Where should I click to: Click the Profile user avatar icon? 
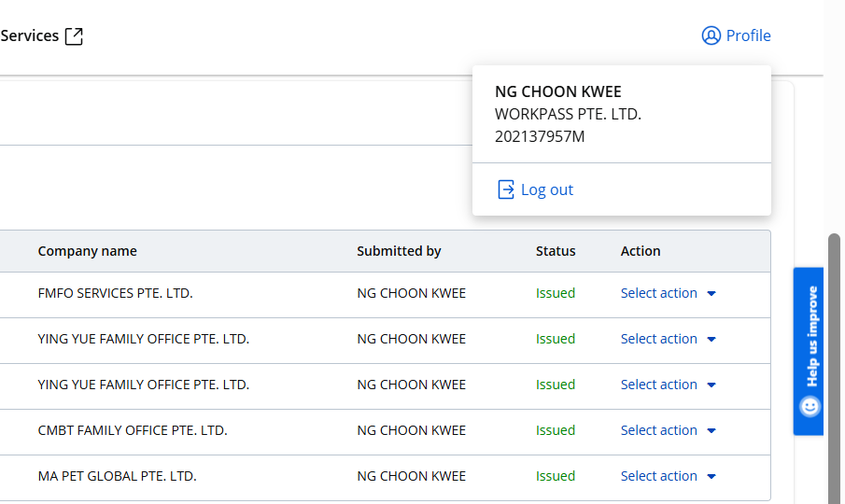pos(711,35)
